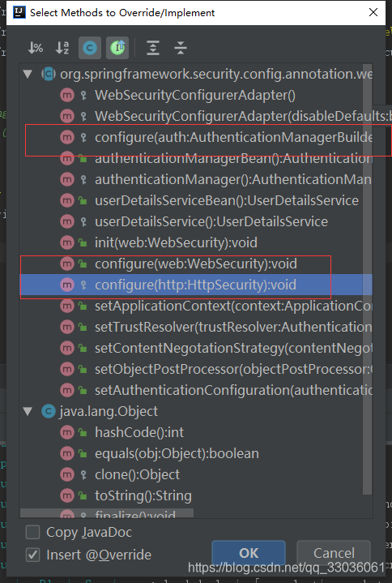This screenshot has width=392, height=583.
Task: Toggle the show classes icon
Action: 90,48
